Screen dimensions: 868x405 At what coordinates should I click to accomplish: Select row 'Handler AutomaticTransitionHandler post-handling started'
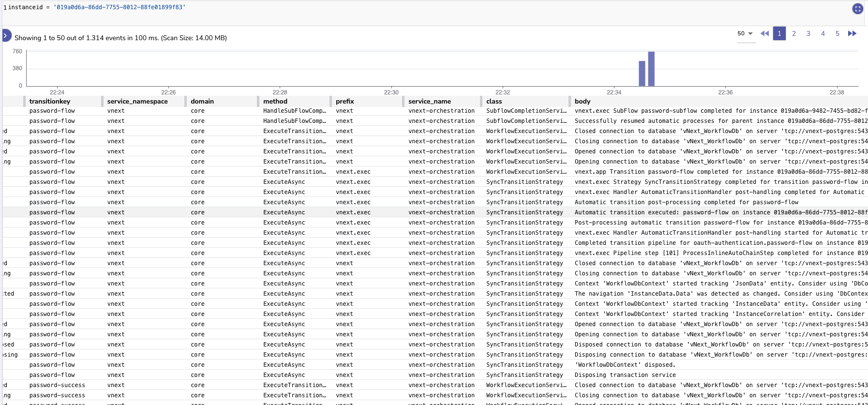pos(435,233)
